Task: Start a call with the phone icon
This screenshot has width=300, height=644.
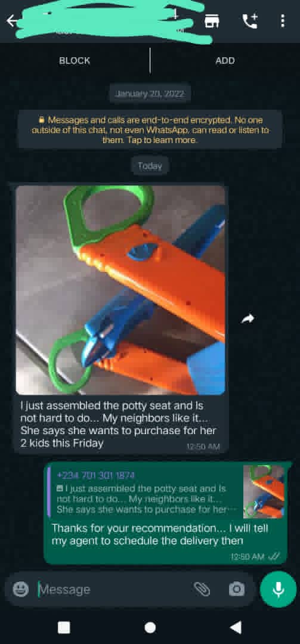Action: click(x=250, y=20)
